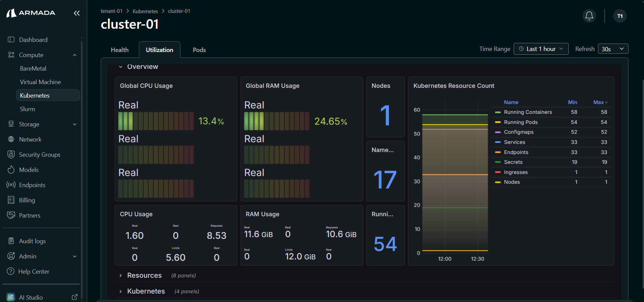Click the Compute icon in sidebar
644x302 pixels.
pos(11,55)
